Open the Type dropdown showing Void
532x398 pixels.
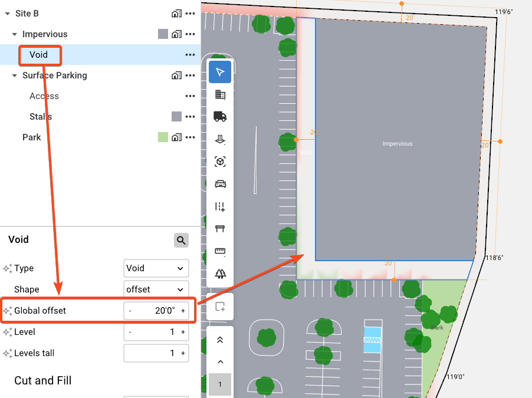click(x=156, y=268)
